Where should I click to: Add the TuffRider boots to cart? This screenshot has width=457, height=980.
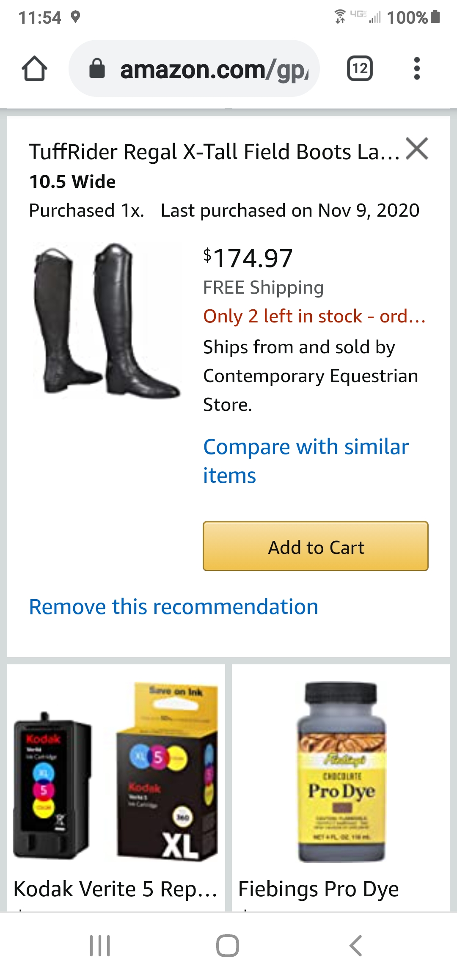316,546
